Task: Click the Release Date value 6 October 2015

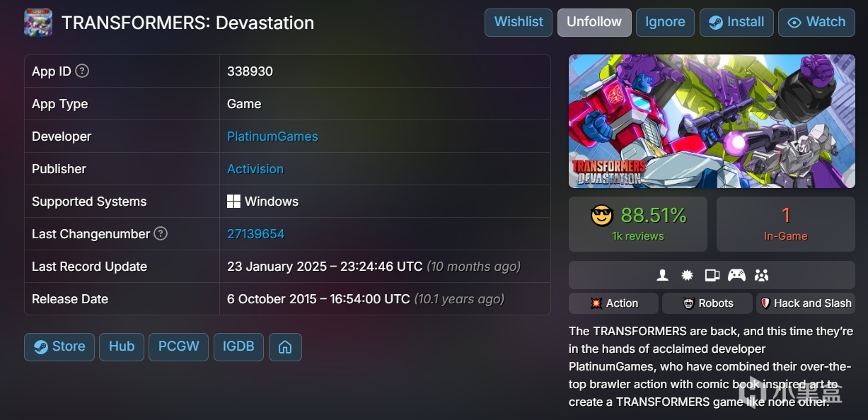Action: coord(318,299)
